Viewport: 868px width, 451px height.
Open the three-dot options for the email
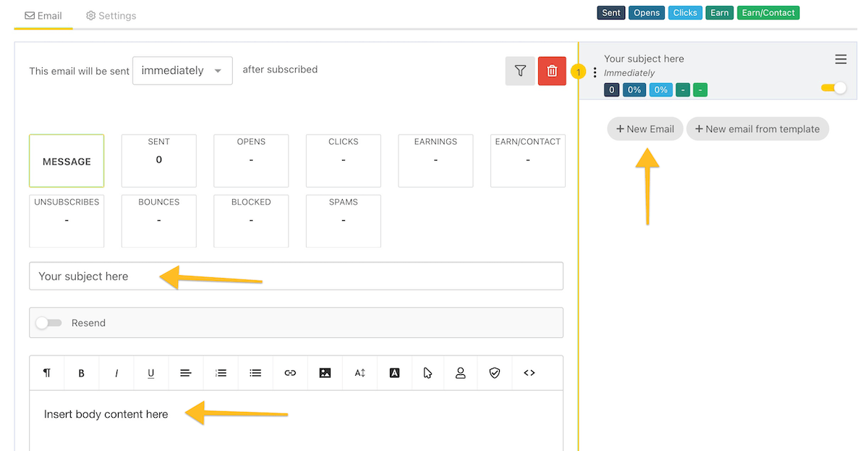[x=595, y=72]
